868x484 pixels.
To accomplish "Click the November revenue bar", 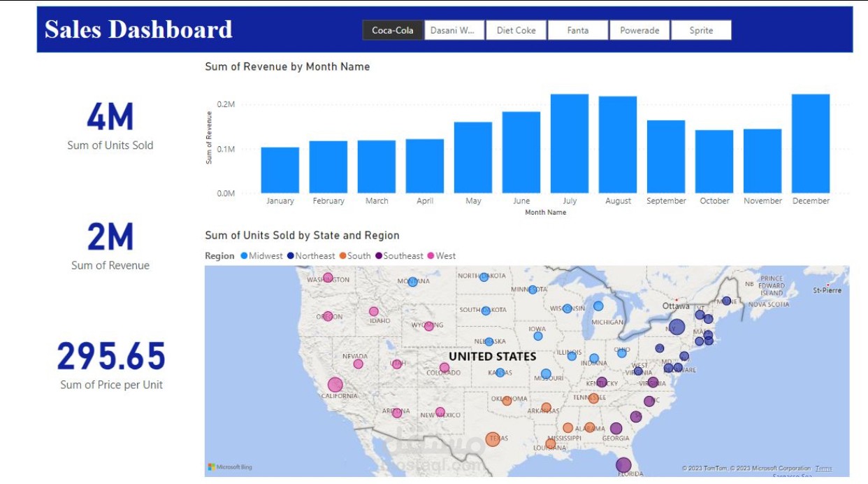I will (x=762, y=161).
